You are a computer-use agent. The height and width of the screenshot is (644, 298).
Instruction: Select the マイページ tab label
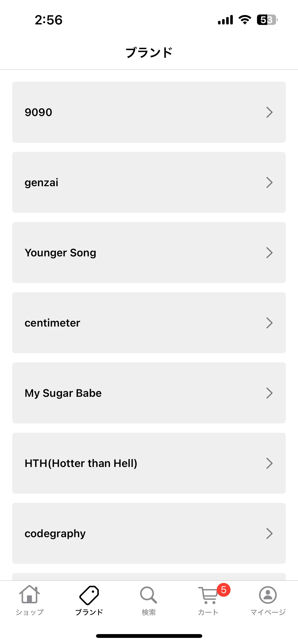(268, 612)
